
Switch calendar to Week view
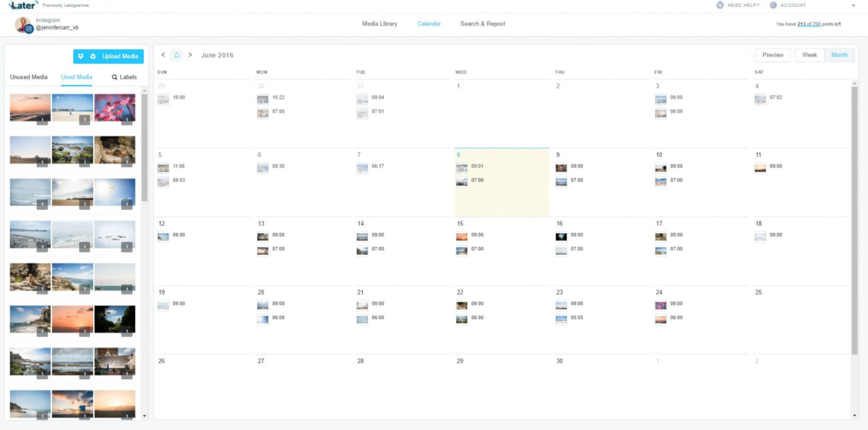coord(810,55)
